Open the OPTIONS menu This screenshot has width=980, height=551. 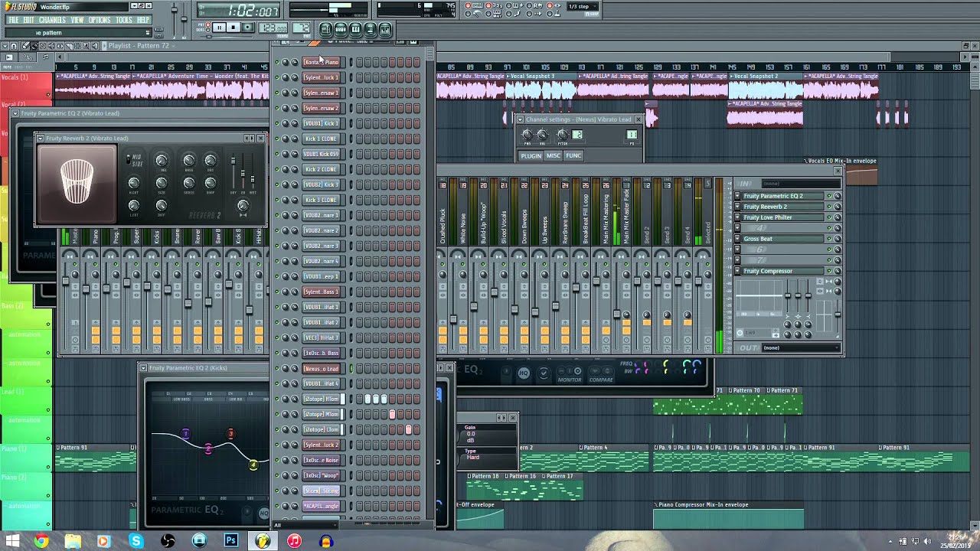(x=100, y=19)
